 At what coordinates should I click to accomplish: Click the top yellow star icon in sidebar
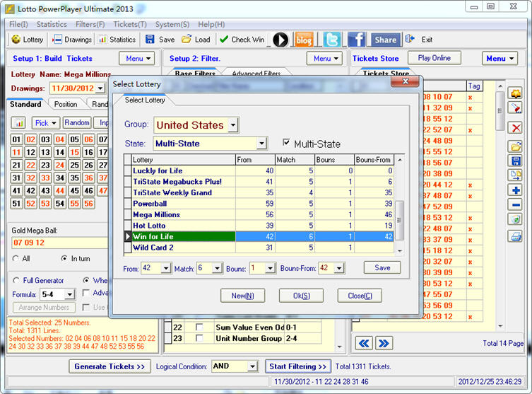click(516, 93)
